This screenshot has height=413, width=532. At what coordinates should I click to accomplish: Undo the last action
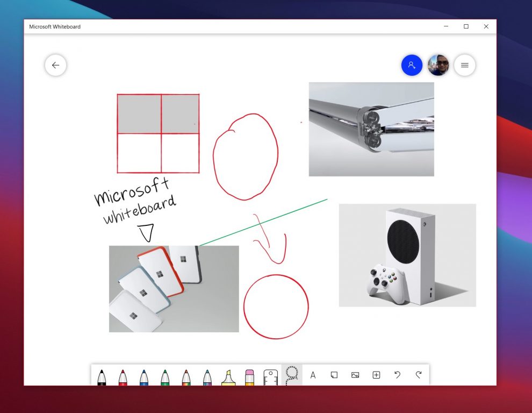(397, 375)
